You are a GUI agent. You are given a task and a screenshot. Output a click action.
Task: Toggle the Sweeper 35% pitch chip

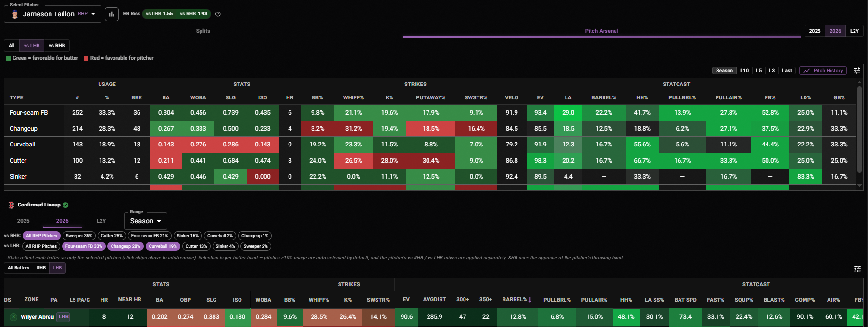coord(79,236)
